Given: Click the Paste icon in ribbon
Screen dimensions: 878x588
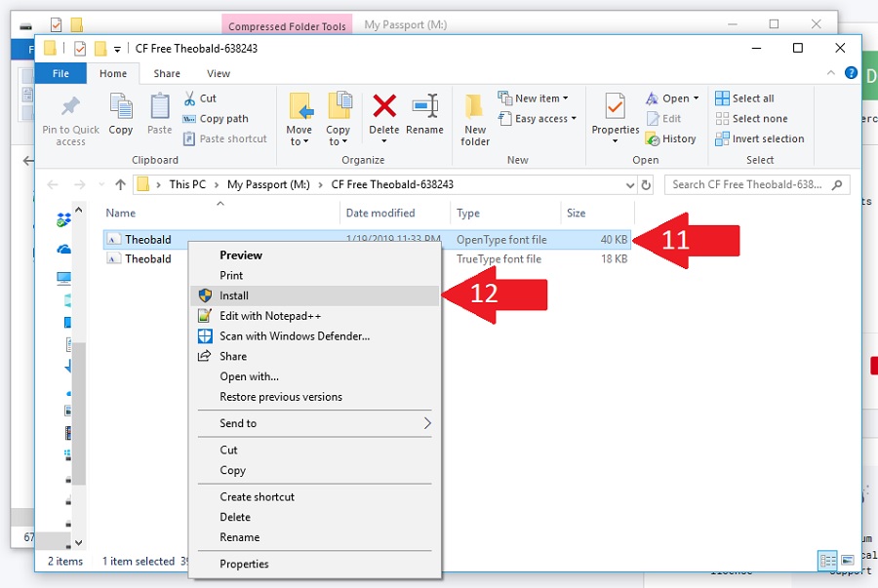Looking at the screenshot, I should (160, 107).
